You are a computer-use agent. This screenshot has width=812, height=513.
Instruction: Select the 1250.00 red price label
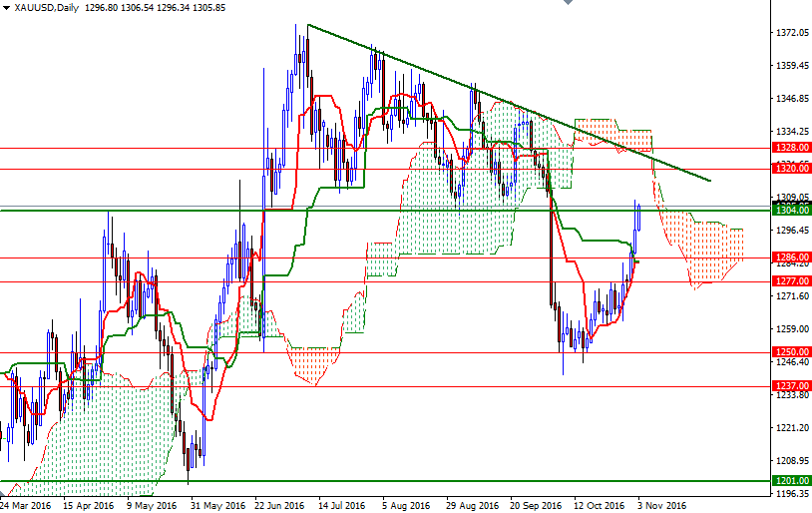tap(791, 352)
